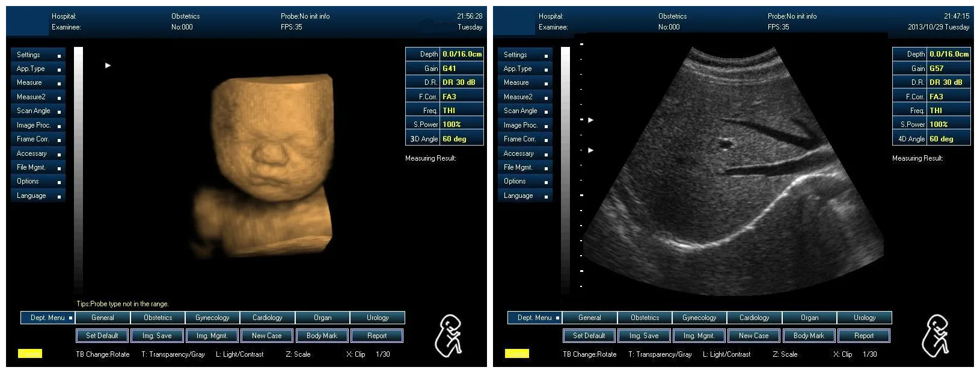Open Language in right liver scan window

coord(525,196)
